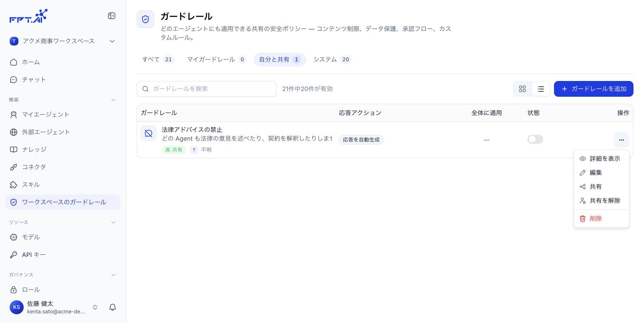This screenshot has width=644, height=323.
Task: Choose 削除 from menu
Action: 602,218
